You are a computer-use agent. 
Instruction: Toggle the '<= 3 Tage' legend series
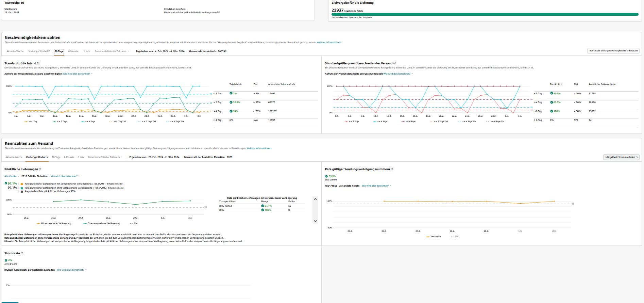[352, 122]
